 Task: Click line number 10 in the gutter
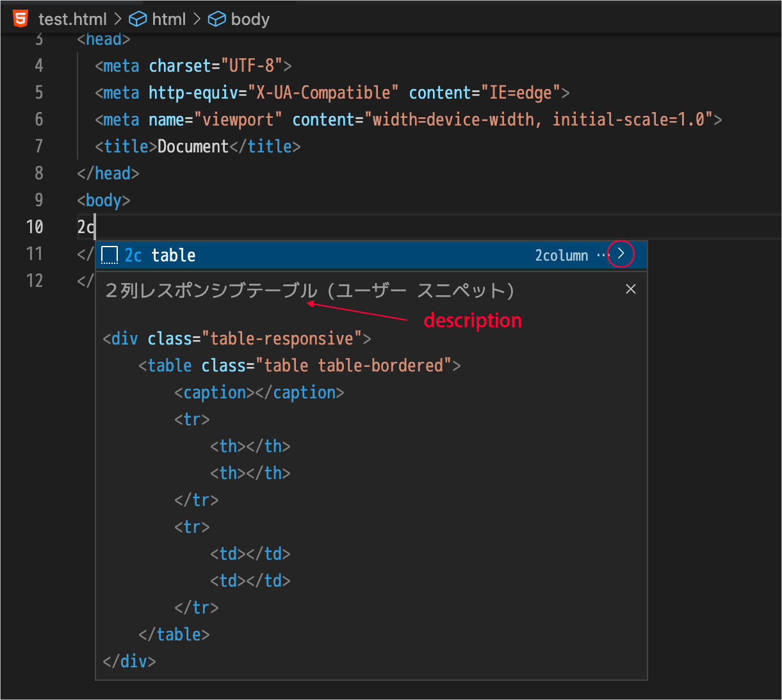pos(35,227)
